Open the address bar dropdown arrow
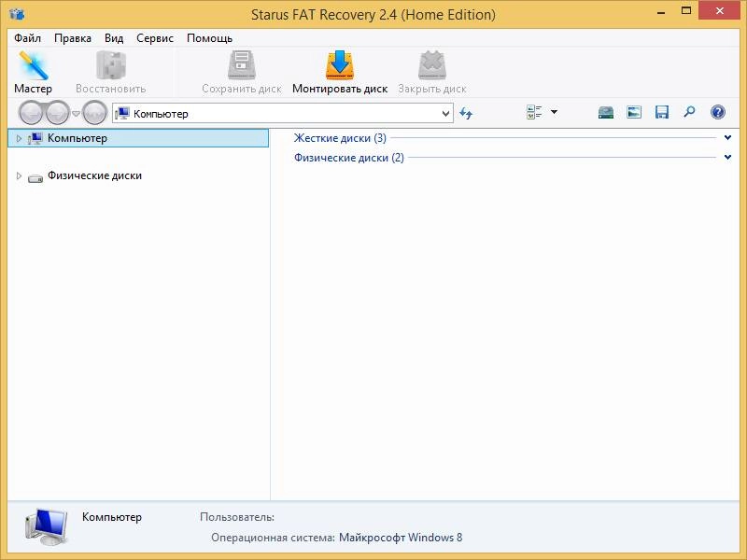Viewport: 747px width, 560px height. coord(445,114)
